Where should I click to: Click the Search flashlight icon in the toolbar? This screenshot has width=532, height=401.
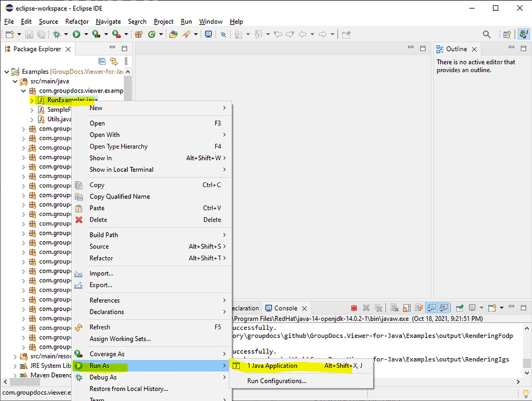(186, 34)
